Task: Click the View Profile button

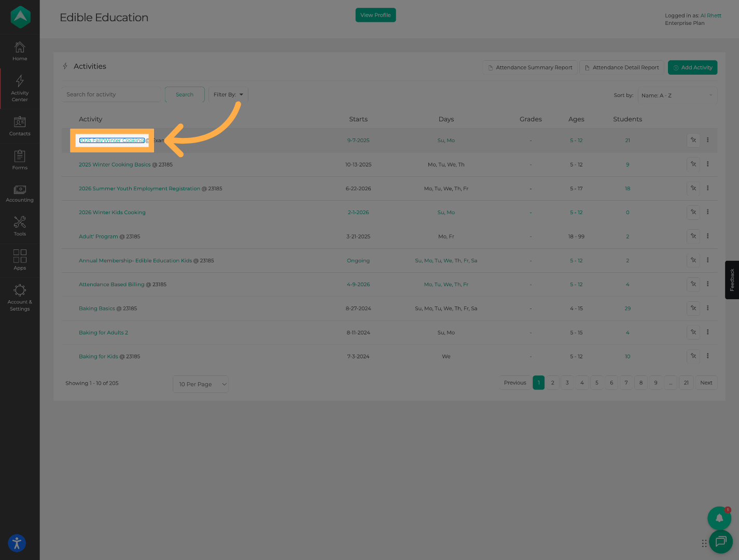Action: (x=375, y=15)
